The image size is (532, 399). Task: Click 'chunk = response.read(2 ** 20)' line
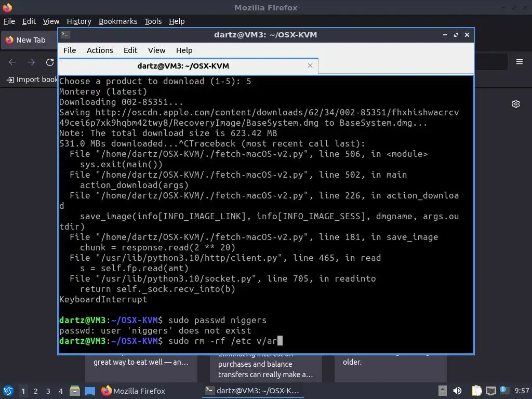pos(157,247)
